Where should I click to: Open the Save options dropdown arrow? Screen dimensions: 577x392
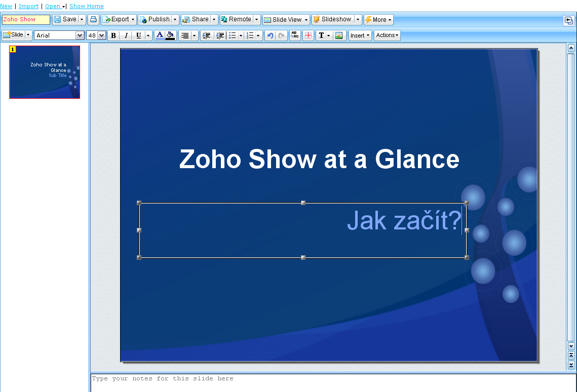pyautogui.click(x=82, y=19)
